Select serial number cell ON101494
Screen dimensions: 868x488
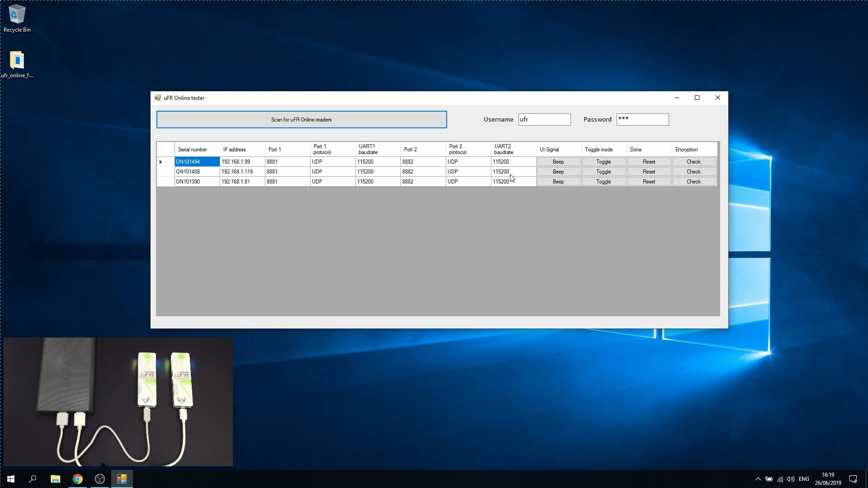[197, 162]
